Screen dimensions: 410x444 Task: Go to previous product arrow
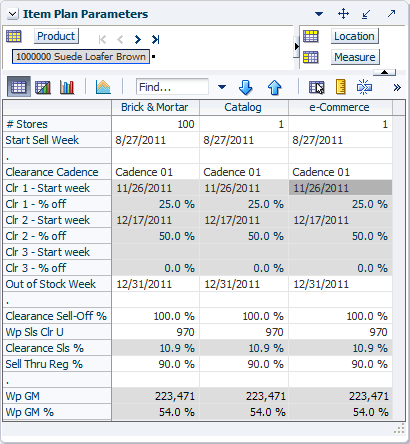(120, 40)
